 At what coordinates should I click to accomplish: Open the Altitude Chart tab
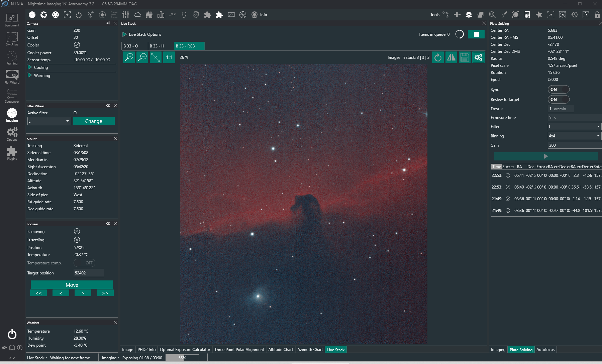tap(281, 350)
